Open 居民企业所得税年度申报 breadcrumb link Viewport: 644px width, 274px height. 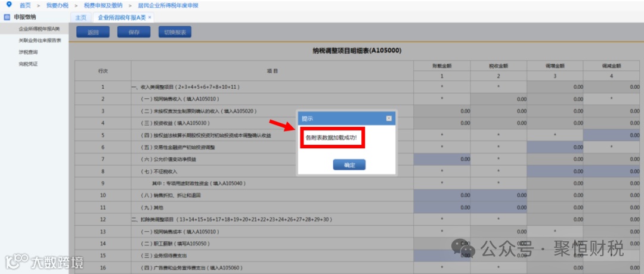tap(168, 5)
